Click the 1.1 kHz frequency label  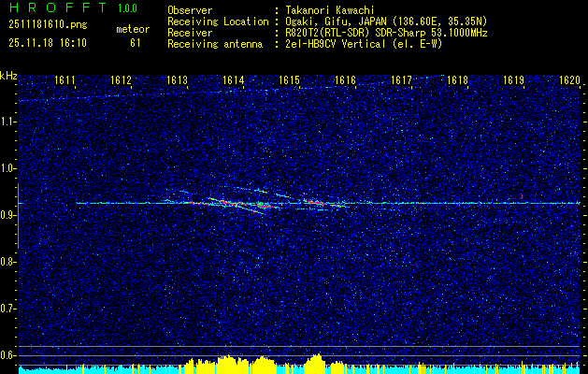pos(8,122)
